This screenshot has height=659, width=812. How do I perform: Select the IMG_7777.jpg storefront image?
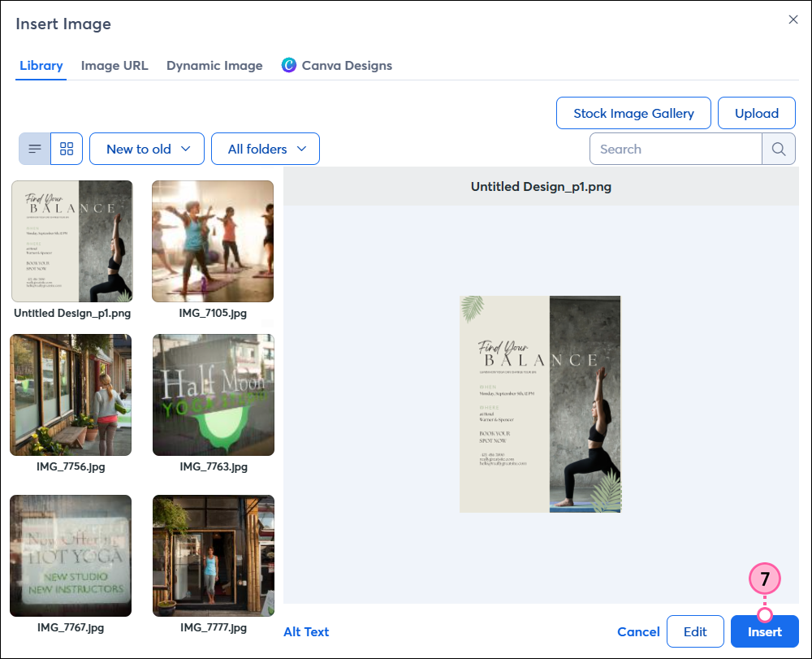click(x=213, y=556)
